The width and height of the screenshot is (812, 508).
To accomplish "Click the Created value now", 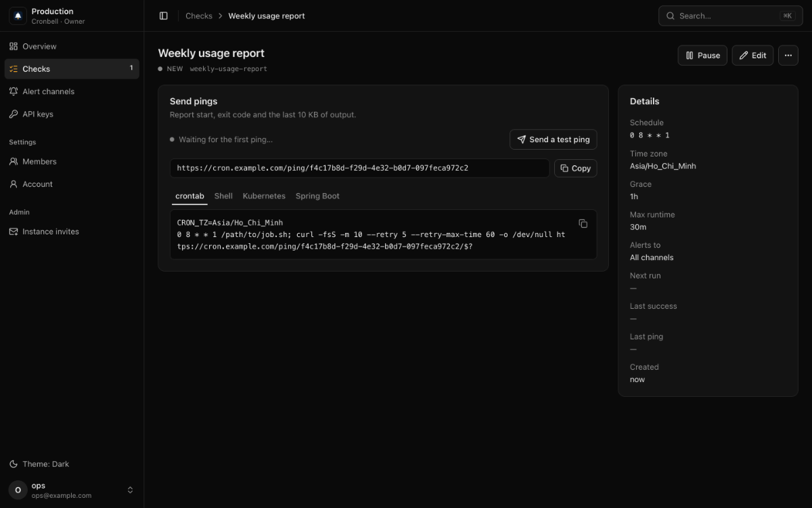I will coord(637,379).
